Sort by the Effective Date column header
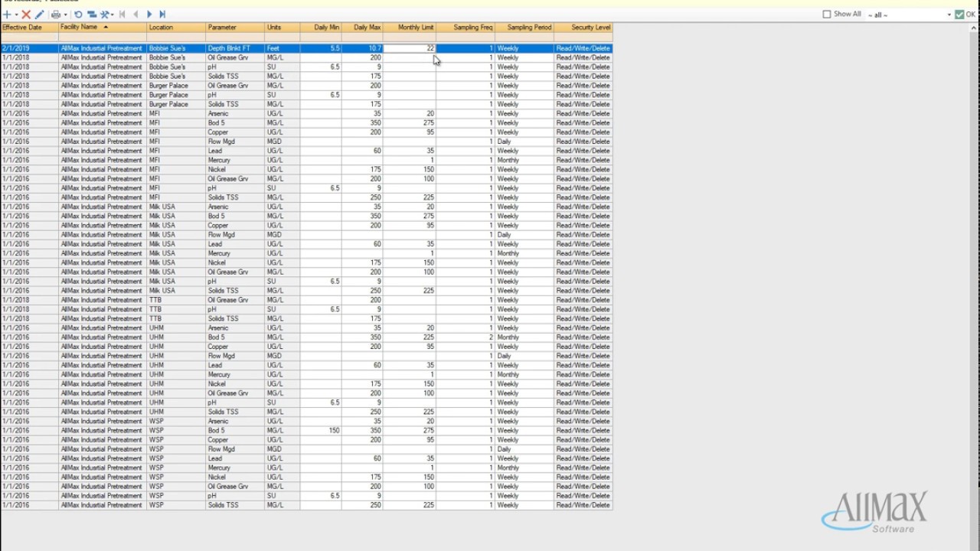 29,28
